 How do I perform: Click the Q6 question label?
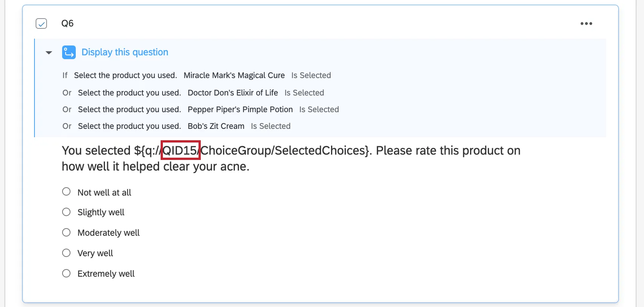coord(67,23)
